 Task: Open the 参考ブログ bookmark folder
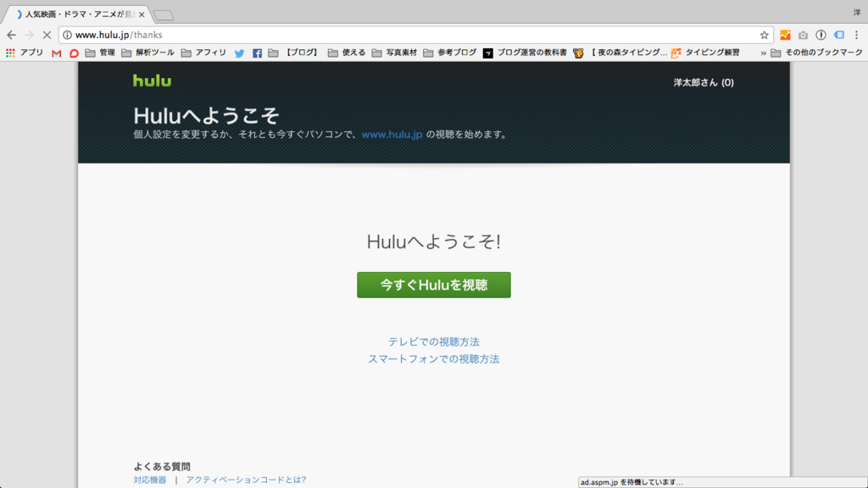(x=450, y=53)
